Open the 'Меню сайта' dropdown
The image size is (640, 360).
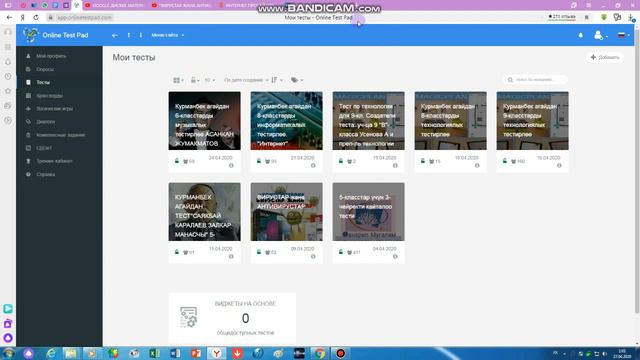(x=168, y=35)
